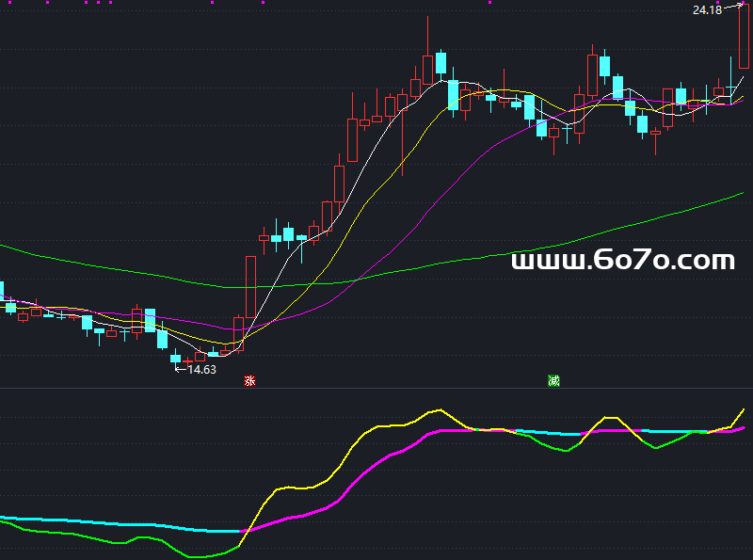Click the thick magenta indicator line's right end
The image size is (753, 560).
tap(743, 427)
